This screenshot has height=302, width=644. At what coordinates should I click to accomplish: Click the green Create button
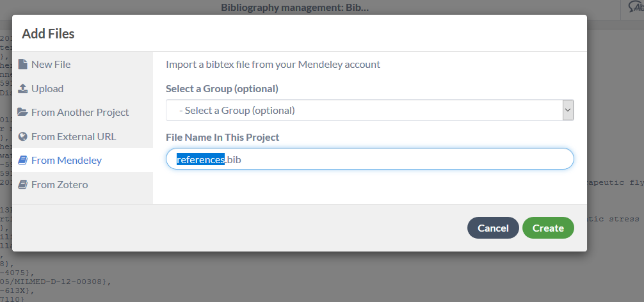[x=549, y=228]
